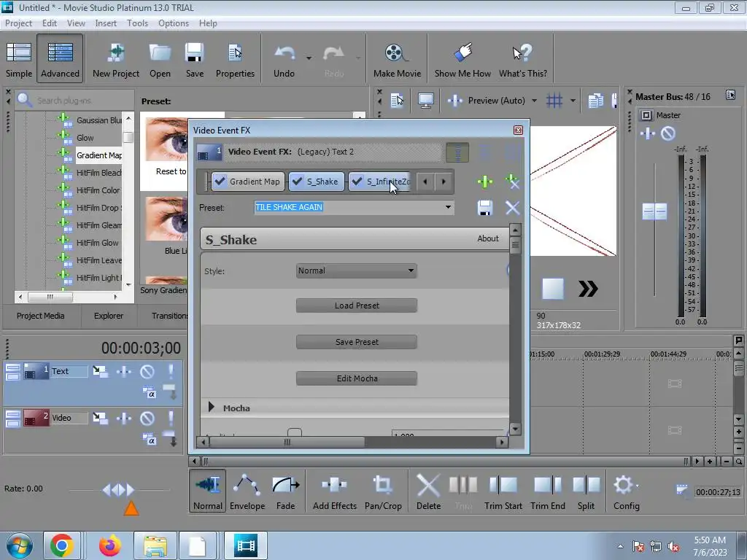Switch to Simple mode icon

click(18, 52)
